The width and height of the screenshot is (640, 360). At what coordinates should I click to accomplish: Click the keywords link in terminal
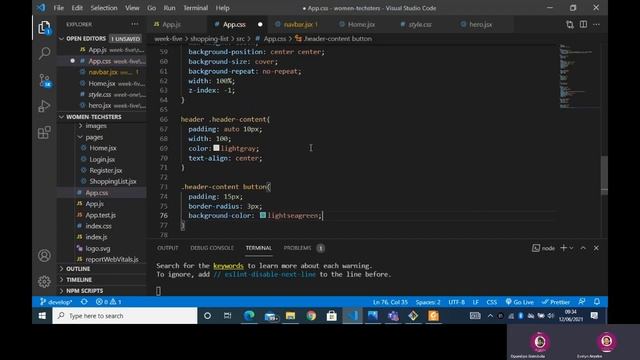tap(228, 266)
